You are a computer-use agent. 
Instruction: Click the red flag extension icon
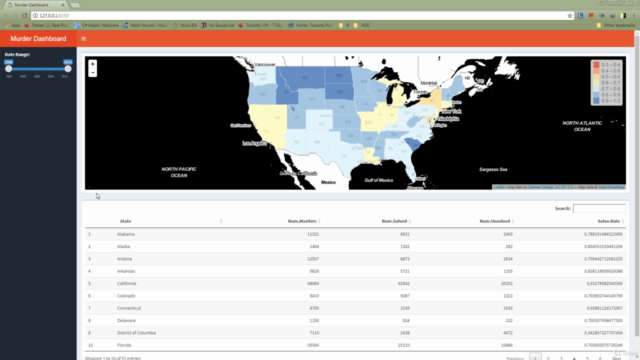click(591, 16)
